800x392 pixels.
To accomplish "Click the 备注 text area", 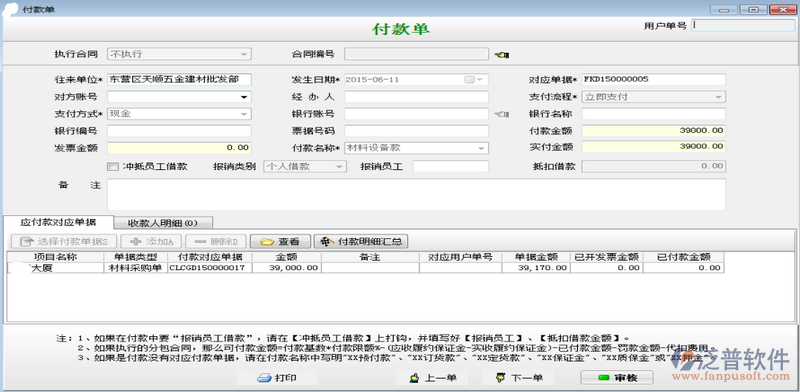I will point(416,194).
